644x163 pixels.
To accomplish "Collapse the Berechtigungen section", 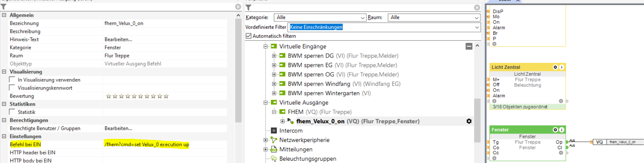I will point(4,120).
